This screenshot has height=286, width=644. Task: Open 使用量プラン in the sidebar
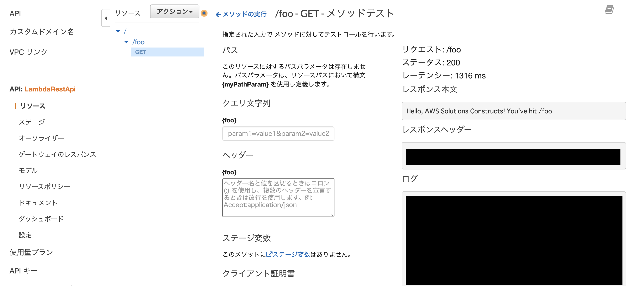(x=31, y=252)
